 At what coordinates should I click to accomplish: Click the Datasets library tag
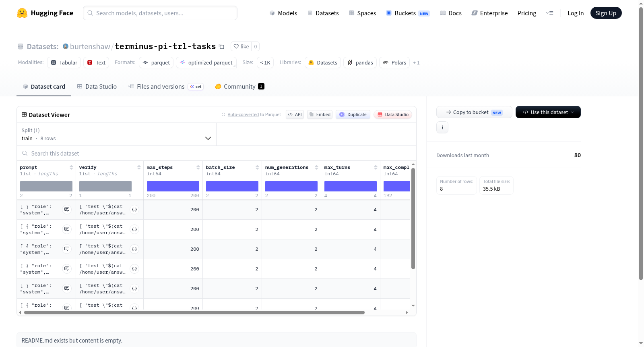point(323,62)
